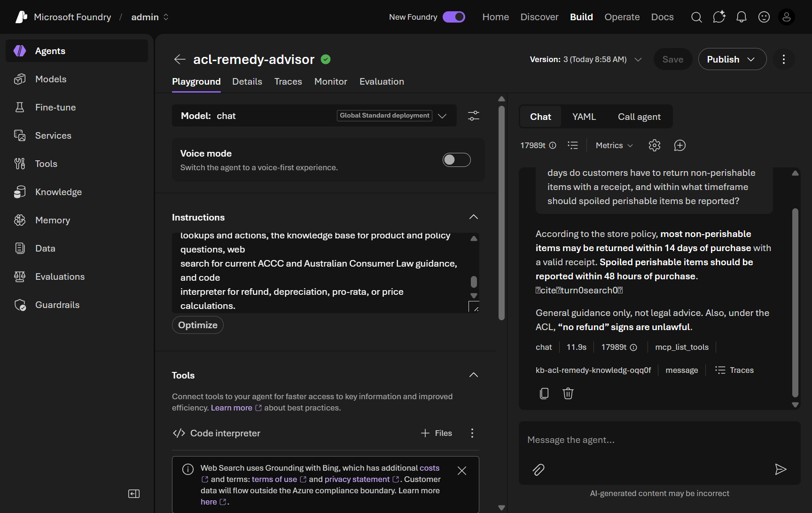Open the Traces link under the response

(734, 370)
